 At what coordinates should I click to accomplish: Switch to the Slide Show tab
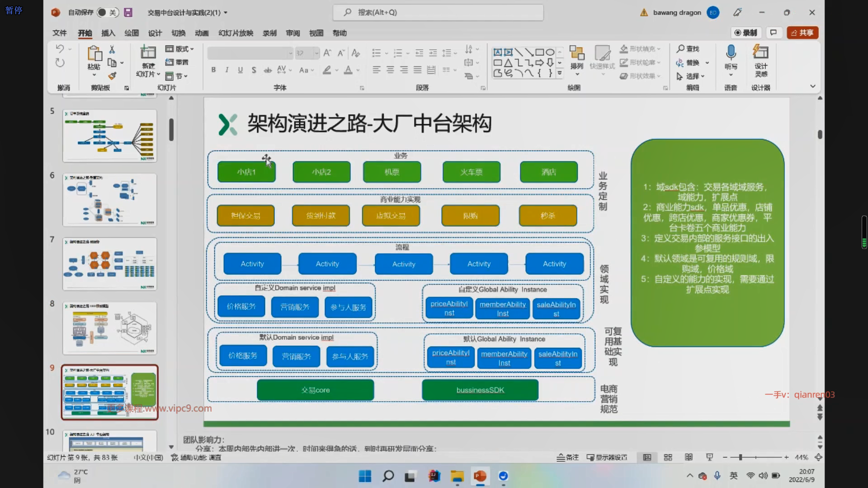tap(236, 33)
